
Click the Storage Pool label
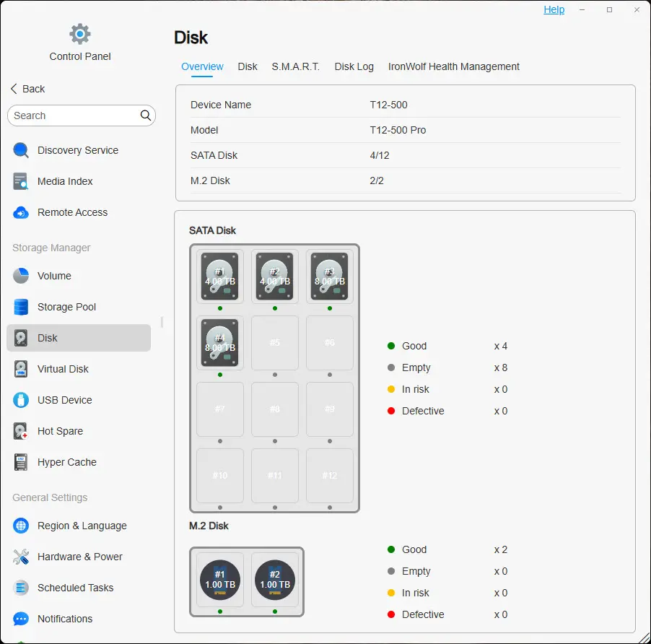pos(67,307)
